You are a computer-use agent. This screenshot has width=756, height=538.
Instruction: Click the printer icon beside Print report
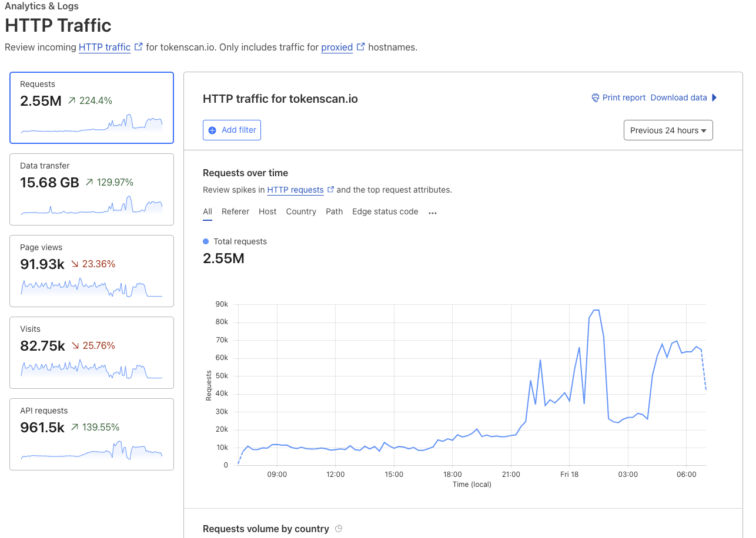pyautogui.click(x=596, y=97)
